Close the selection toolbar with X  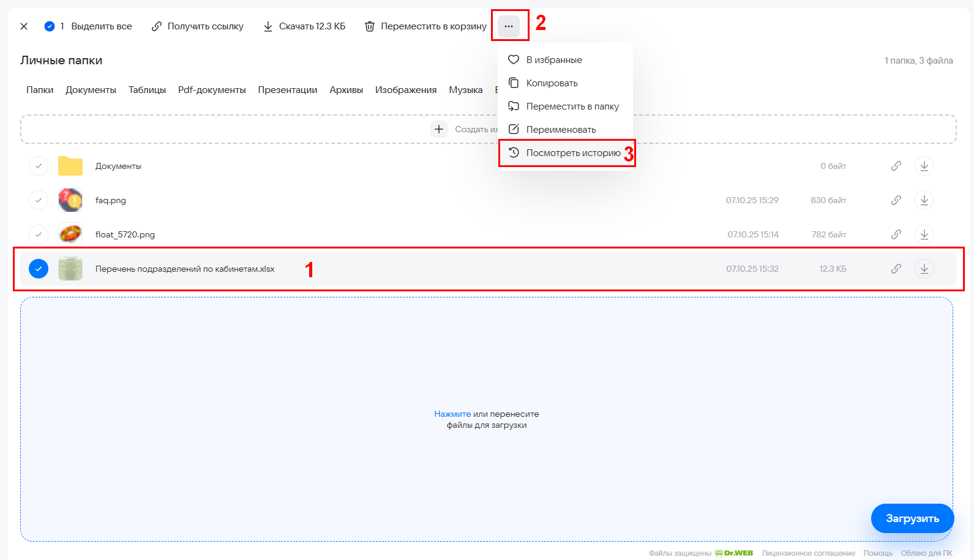[24, 26]
